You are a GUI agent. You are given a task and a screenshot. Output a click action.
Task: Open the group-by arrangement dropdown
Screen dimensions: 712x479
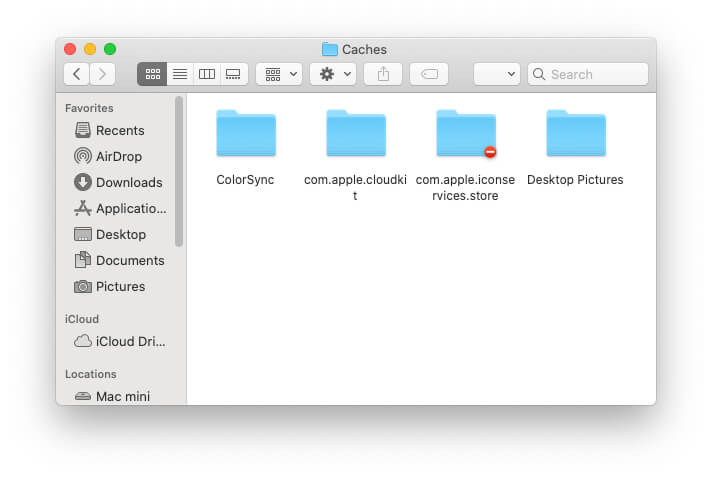[279, 74]
